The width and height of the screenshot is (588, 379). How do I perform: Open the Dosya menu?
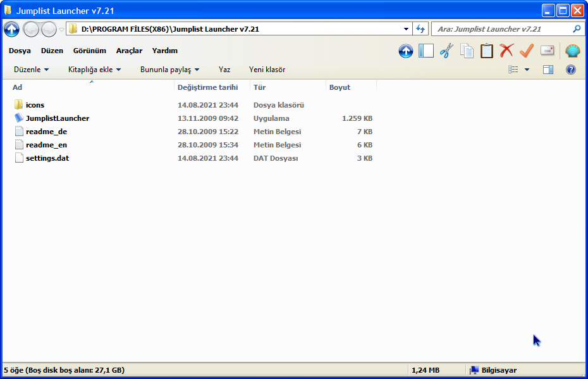click(x=20, y=51)
